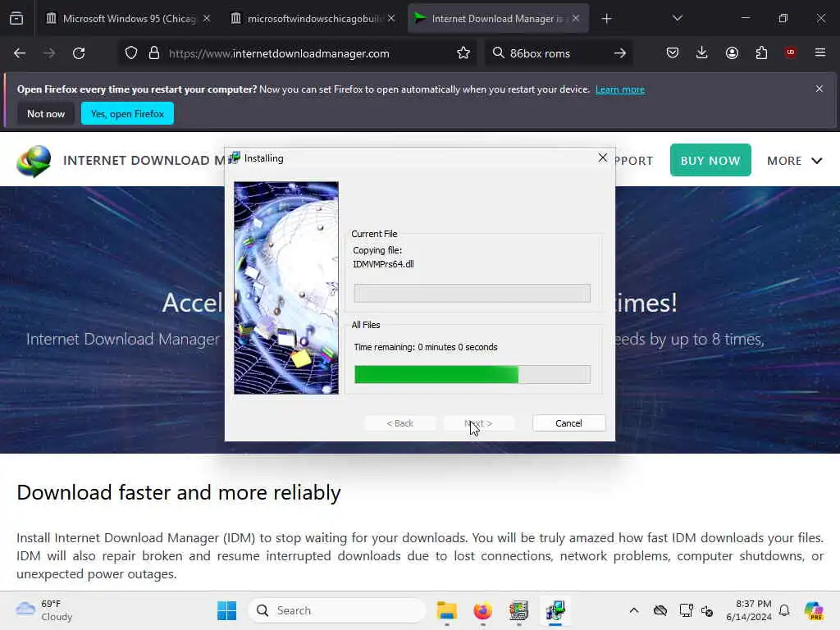
Task: Open Firefox View (recent browsing) icon
Action: point(16,19)
